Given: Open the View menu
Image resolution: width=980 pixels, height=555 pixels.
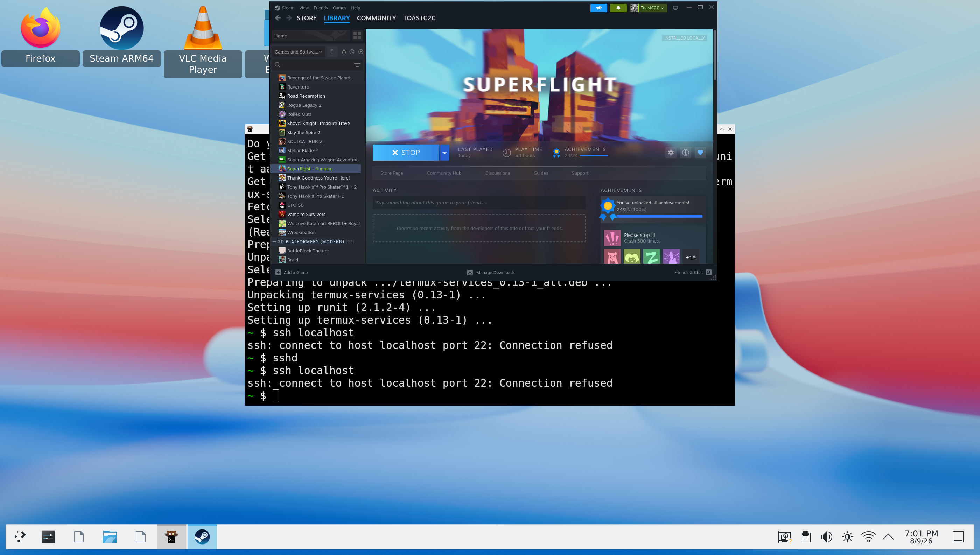Looking at the screenshot, I should (x=304, y=8).
